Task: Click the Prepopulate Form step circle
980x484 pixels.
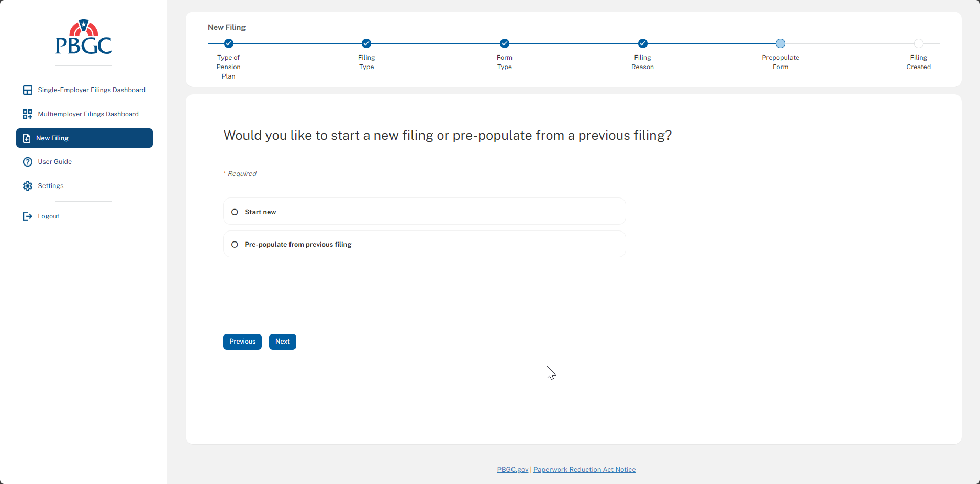Action: (x=781, y=43)
